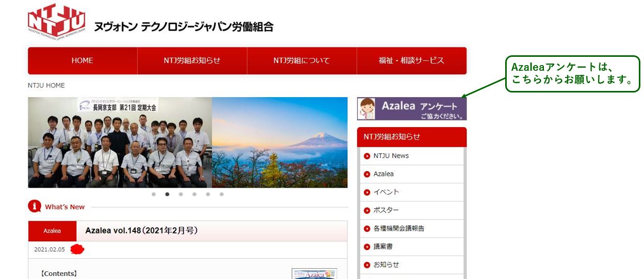Click the red arrow bullet beside NTJU News
644x279 pixels.
click(367, 156)
